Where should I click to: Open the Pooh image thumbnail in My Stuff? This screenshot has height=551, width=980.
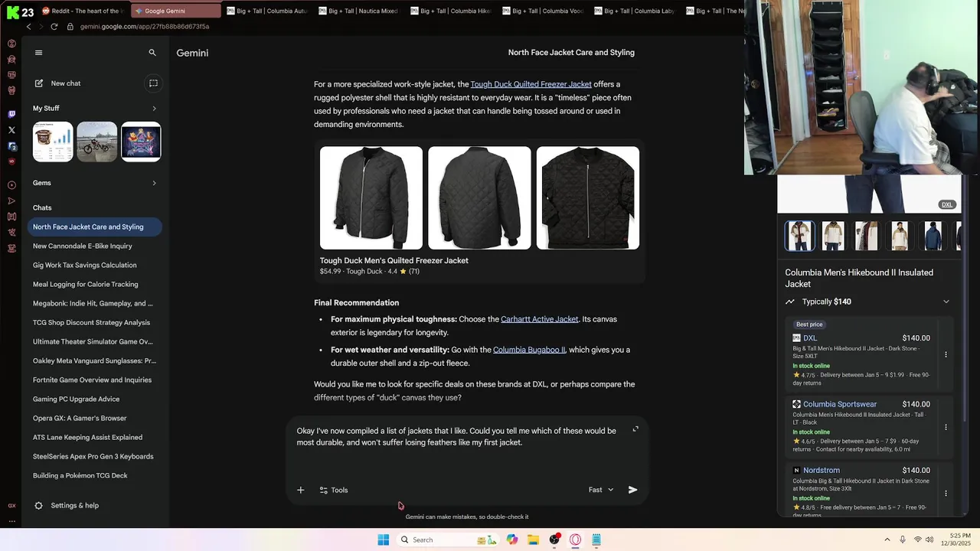pos(141,142)
